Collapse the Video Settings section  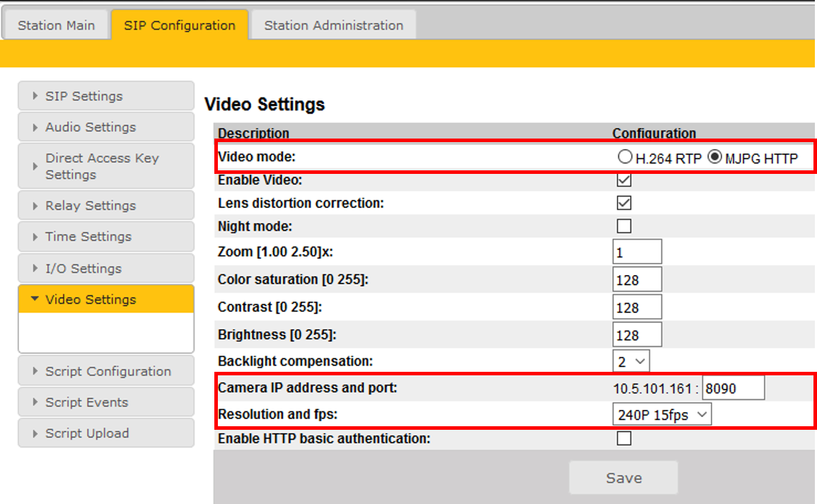(105, 300)
